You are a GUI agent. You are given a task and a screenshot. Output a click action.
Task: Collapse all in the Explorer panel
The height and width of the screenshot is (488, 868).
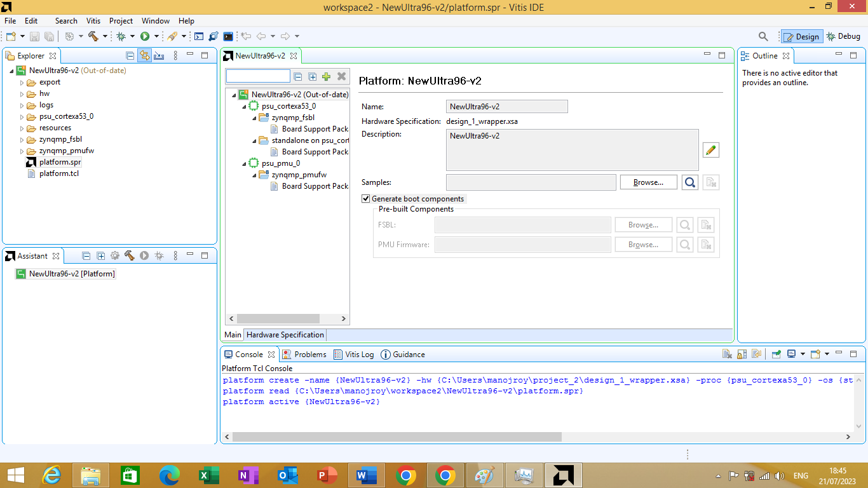pyautogui.click(x=130, y=55)
